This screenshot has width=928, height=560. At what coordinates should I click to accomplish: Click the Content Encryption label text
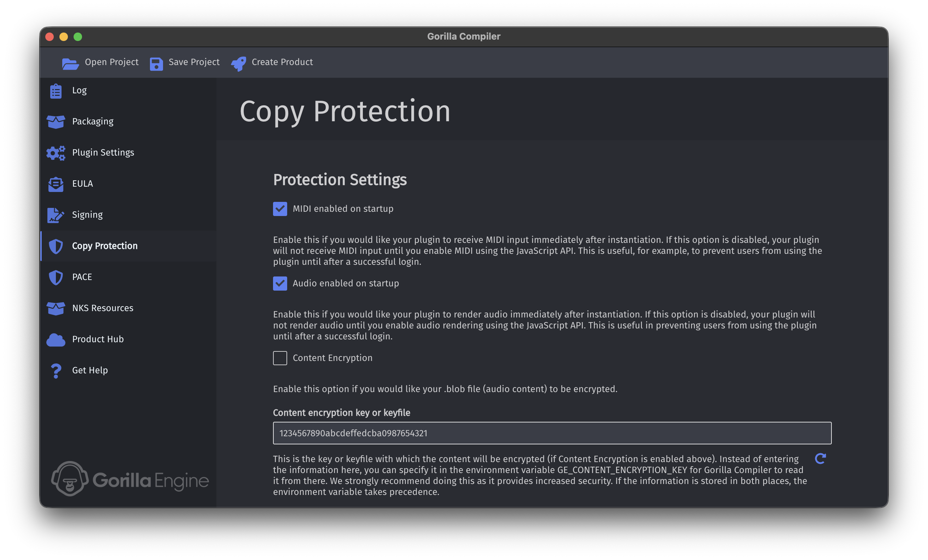coord(332,358)
